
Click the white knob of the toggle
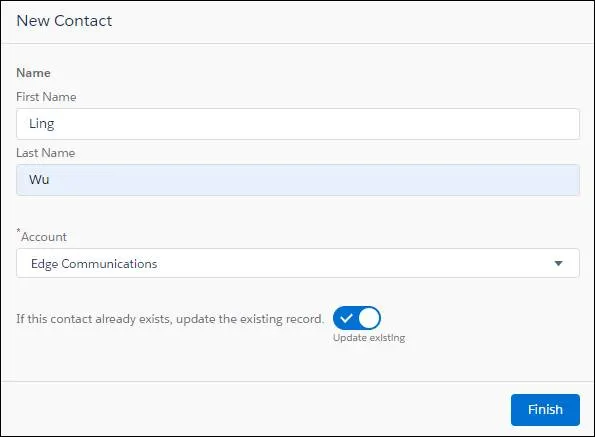coord(369,318)
